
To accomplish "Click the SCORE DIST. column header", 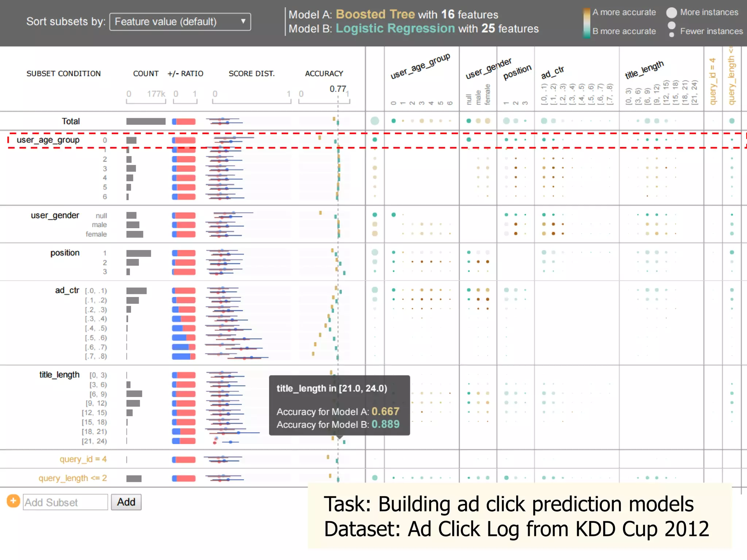I will [x=252, y=74].
